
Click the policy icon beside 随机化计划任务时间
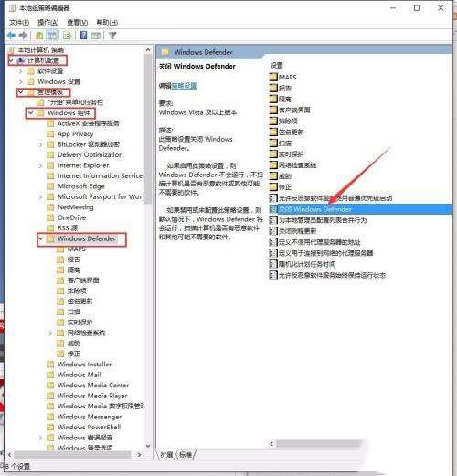click(273, 264)
